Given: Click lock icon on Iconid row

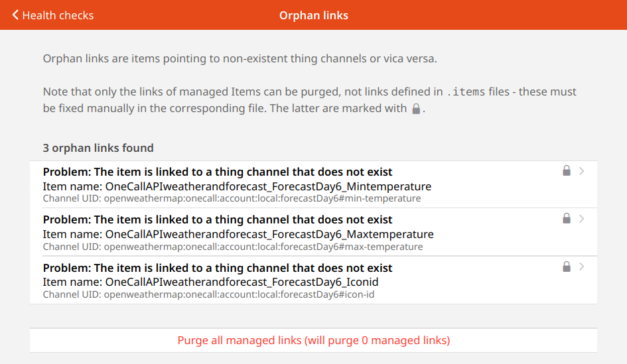Looking at the screenshot, I should [x=566, y=267].
